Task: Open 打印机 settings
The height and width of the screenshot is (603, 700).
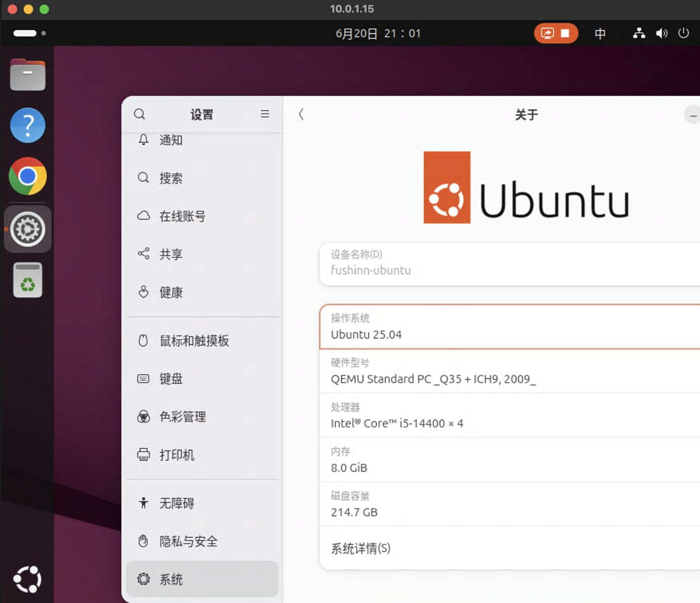Action: point(202,455)
